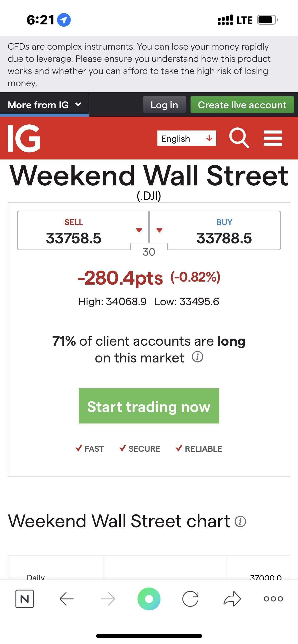This screenshot has height=644, width=298.
Task: Open the browser three-dots more menu
Action: tap(273, 599)
